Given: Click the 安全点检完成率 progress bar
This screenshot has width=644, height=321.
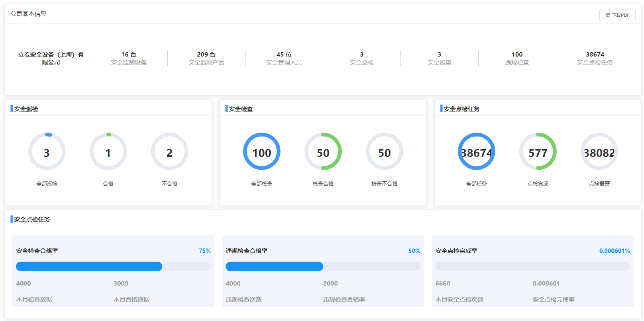Looking at the screenshot, I should 532,266.
